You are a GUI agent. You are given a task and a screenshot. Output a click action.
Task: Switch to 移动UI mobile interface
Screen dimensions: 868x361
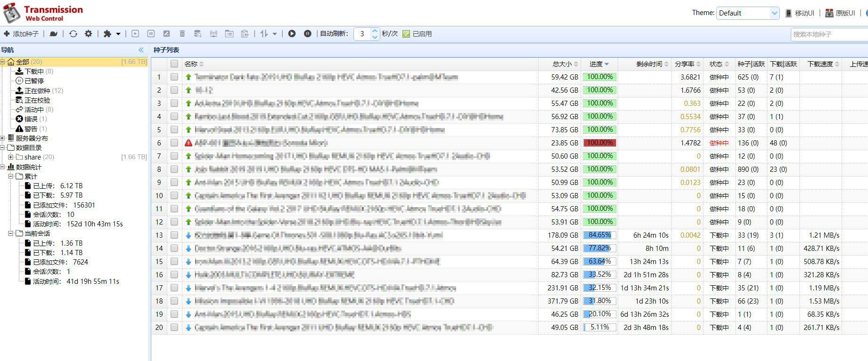point(800,13)
